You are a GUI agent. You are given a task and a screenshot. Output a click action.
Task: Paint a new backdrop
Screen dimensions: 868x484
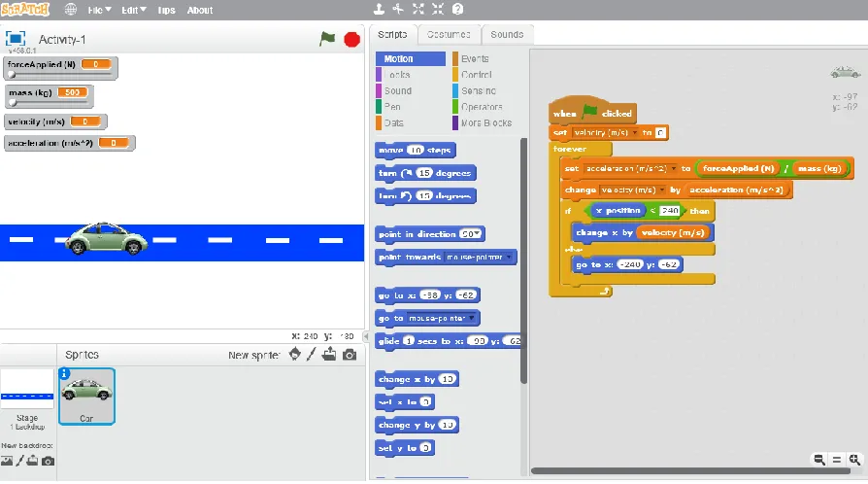coord(20,460)
